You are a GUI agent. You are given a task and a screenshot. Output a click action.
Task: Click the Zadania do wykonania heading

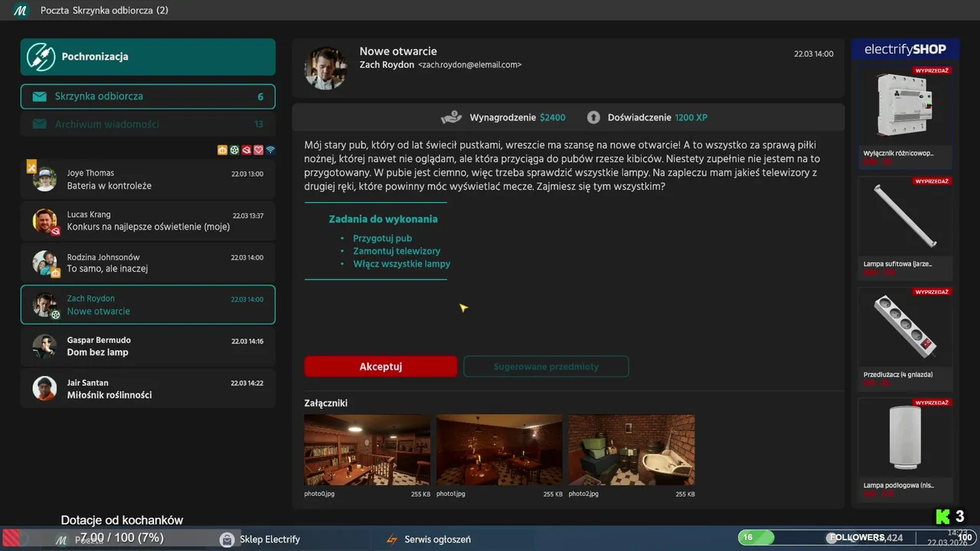pyautogui.click(x=383, y=219)
